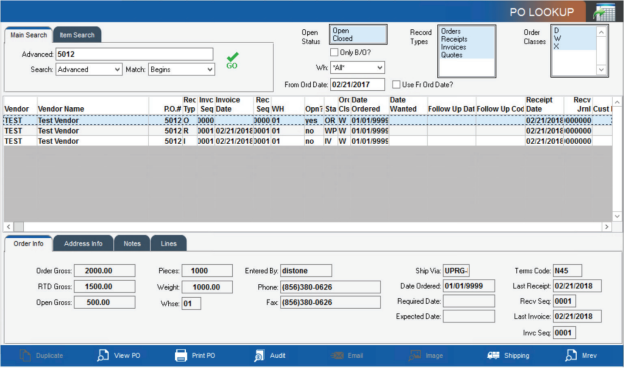624x368 pixels.
Task: Open the Order Info tab
Action: click(x=28, y=243)
